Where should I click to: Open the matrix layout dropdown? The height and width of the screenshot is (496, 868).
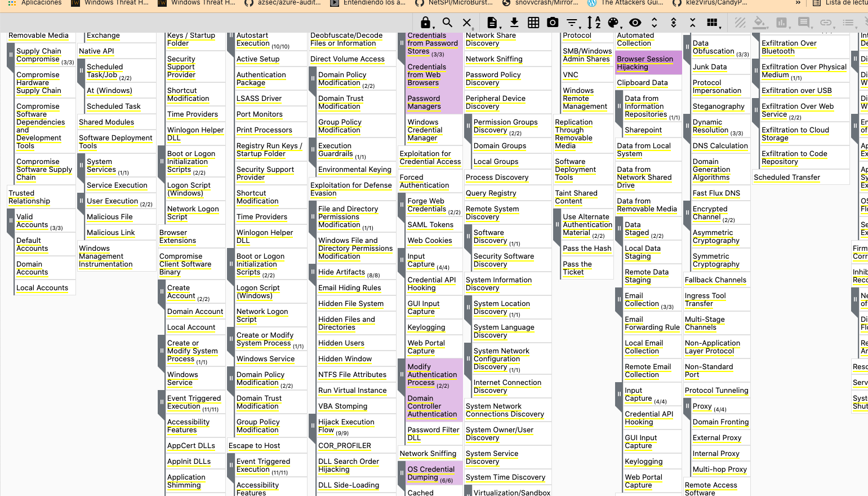pos(713,23)
